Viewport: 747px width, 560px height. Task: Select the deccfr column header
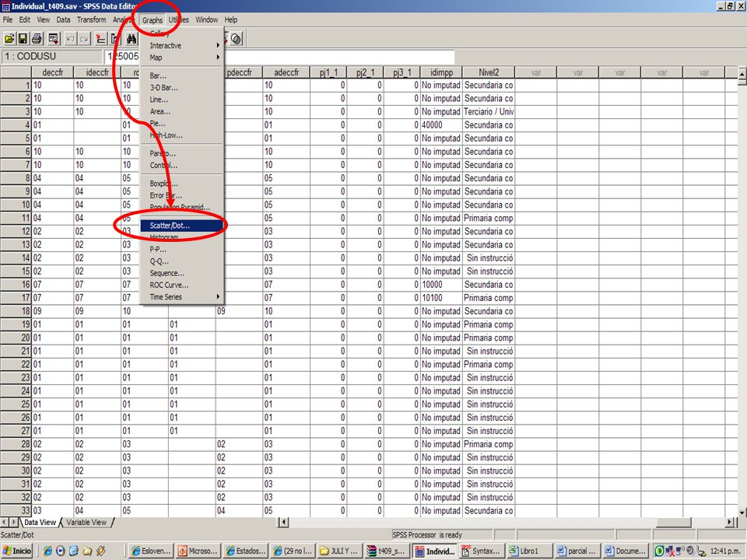pyautogui.click(x=52, y=72)
